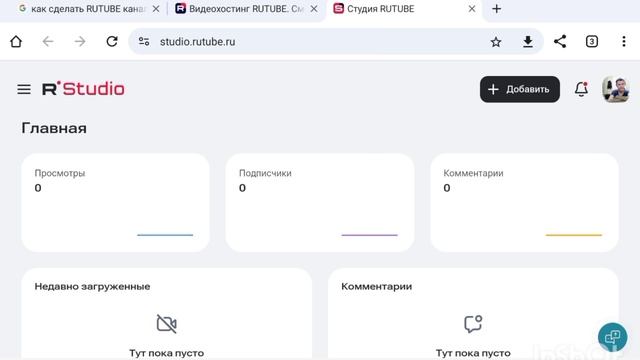Open the hamburger menu beside Studio logo

tap(24, 89)
